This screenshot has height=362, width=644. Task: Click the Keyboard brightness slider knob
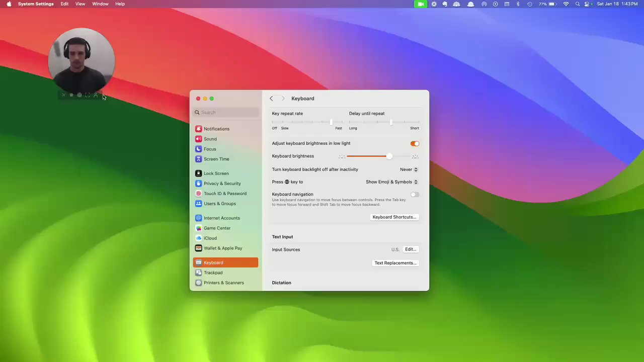pos(389,156)
